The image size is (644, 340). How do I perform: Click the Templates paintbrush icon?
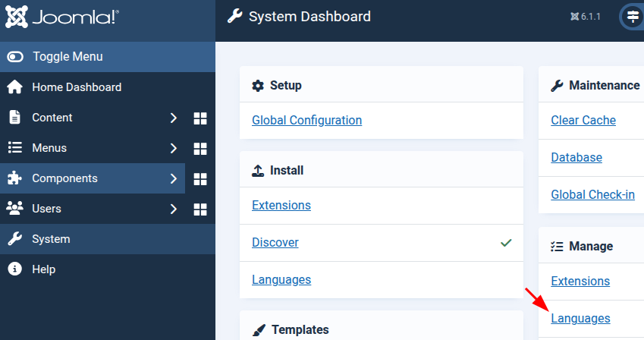259,330
